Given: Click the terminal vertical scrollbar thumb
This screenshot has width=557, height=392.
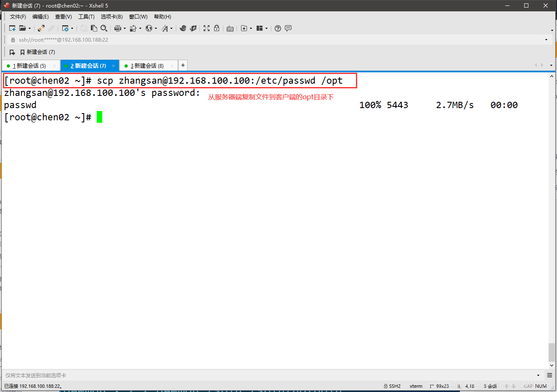Looking at the screenshot, I should pos(552,352).
